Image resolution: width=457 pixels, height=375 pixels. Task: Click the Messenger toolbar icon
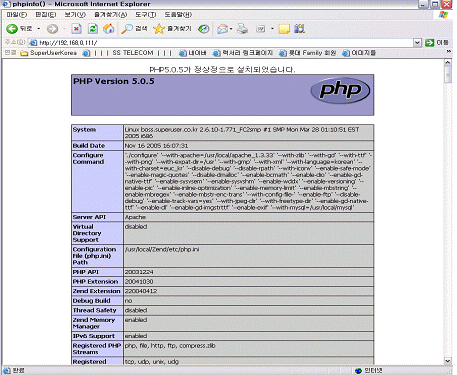[x=299, y=29]
